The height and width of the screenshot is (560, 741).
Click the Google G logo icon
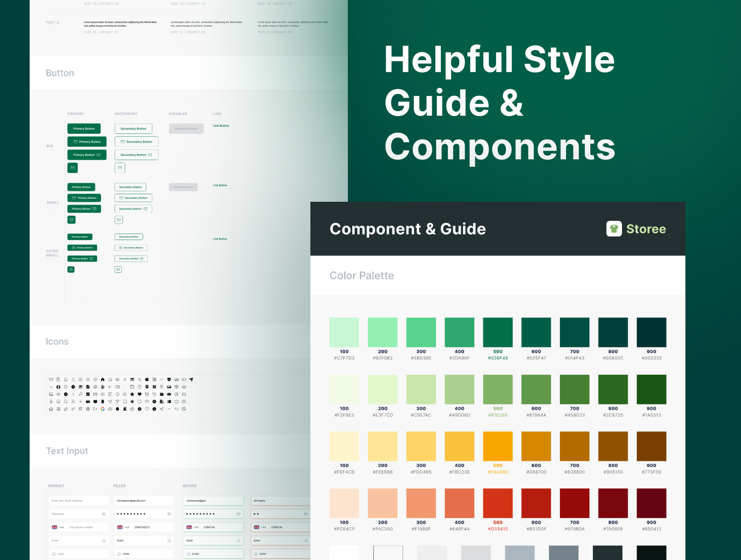[x=102, y=409]
